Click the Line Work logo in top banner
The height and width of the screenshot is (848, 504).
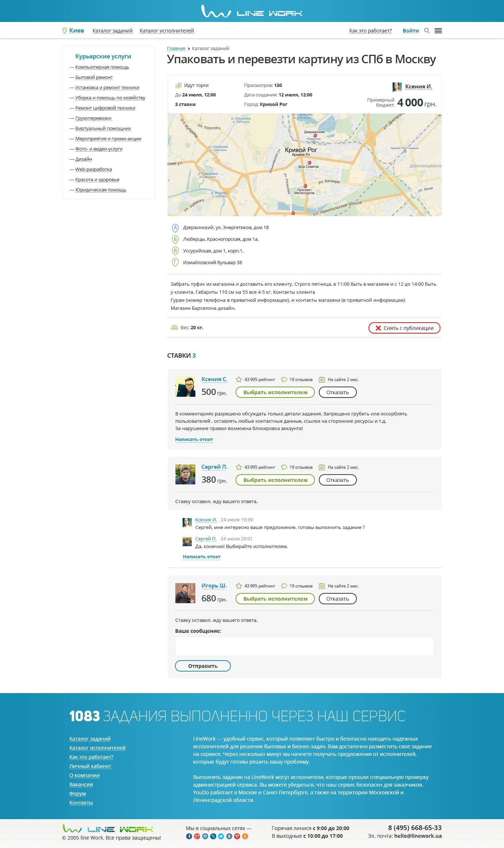(x=252, y=11)
